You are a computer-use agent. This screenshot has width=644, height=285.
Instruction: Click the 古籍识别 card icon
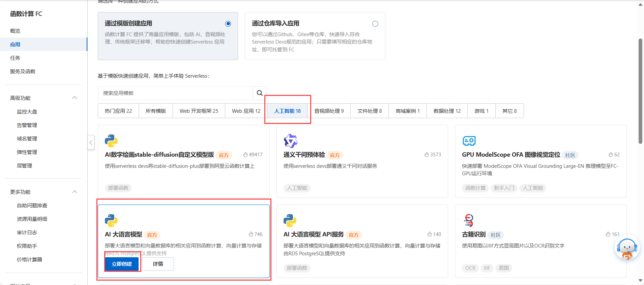(x=468, y=221)
